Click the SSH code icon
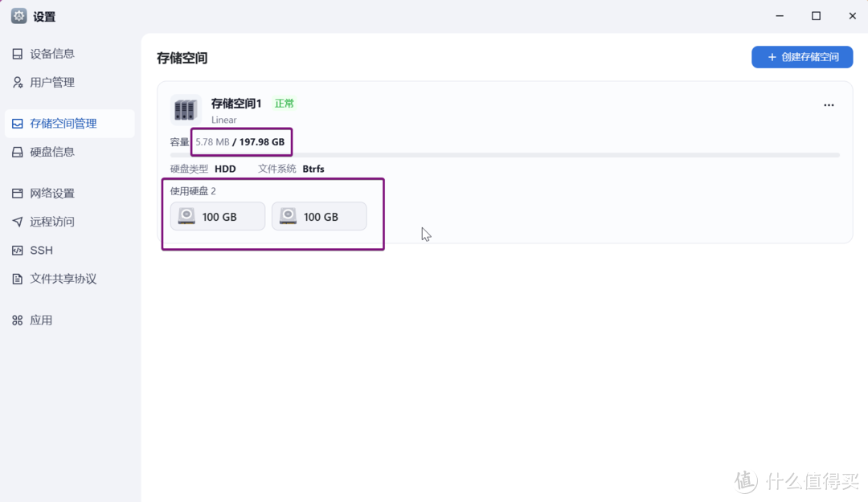This screenshot has height=502, width=868. pos(18,250)
